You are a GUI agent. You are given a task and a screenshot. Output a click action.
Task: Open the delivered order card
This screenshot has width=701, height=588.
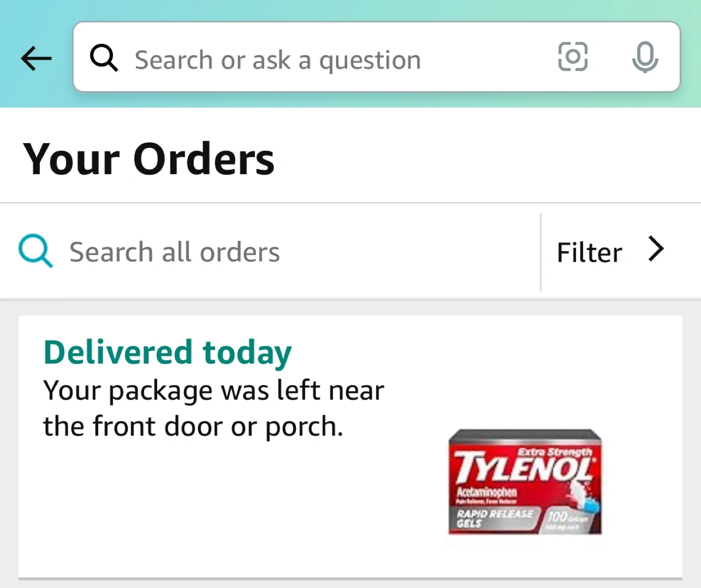pos(350,447)
